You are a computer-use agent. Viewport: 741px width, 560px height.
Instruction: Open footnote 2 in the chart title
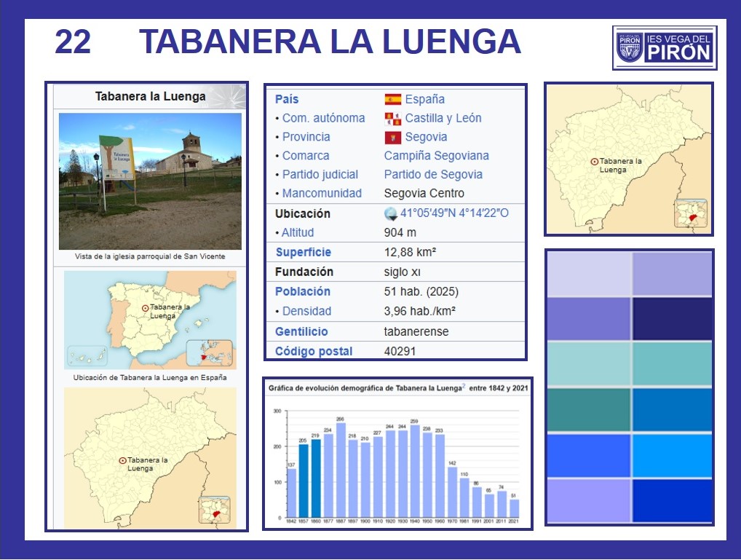(462, 388)
